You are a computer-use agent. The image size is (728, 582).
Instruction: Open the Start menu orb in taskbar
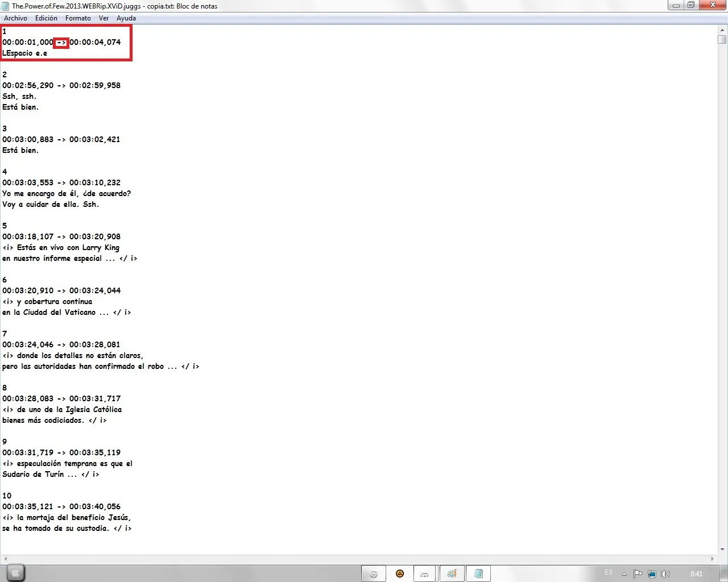[x=15, y=573]
